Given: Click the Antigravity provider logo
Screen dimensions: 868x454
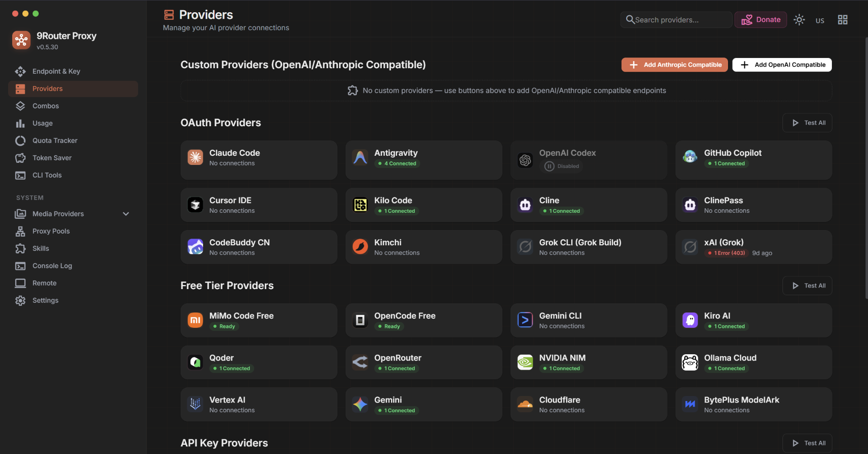Looking at the screenshot, I should (x=360, y=158).
